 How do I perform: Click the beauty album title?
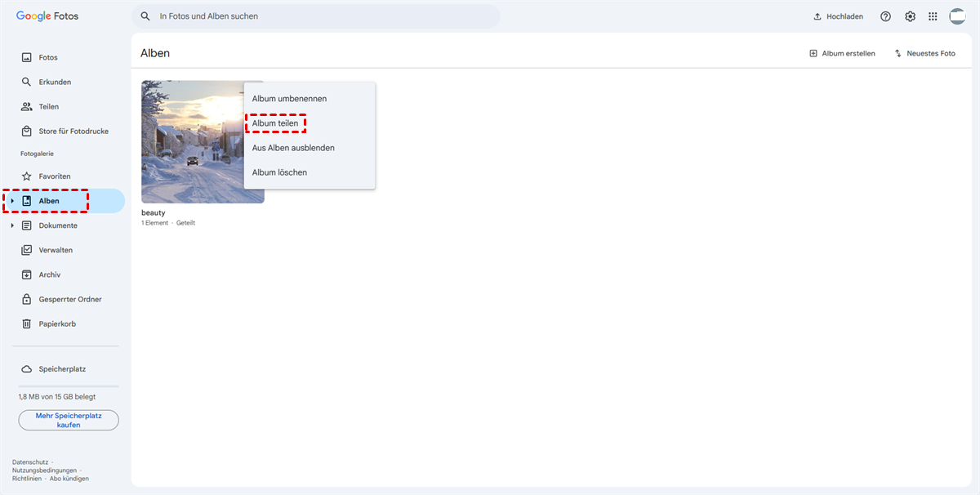click(154, 213)
